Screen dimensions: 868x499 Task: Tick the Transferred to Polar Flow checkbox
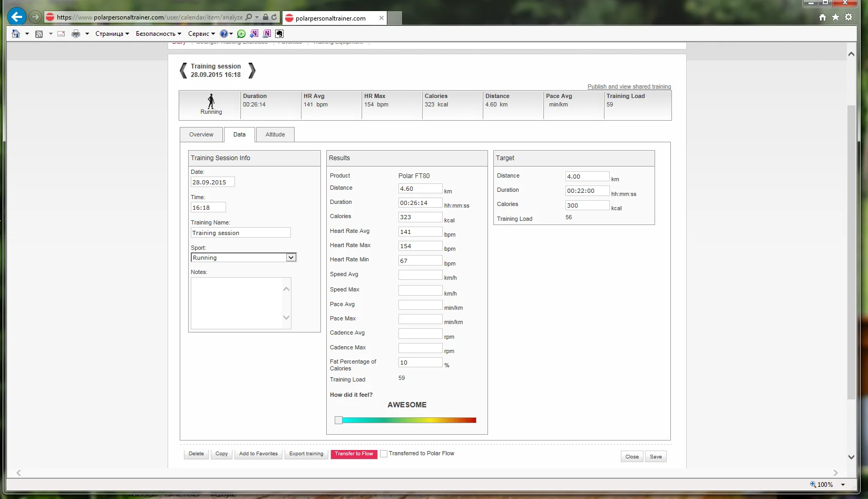(x=384, y=454)
